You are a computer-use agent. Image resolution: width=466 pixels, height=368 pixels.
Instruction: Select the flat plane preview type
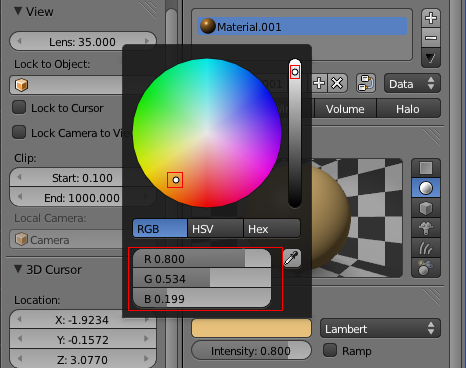coord(426,168)
